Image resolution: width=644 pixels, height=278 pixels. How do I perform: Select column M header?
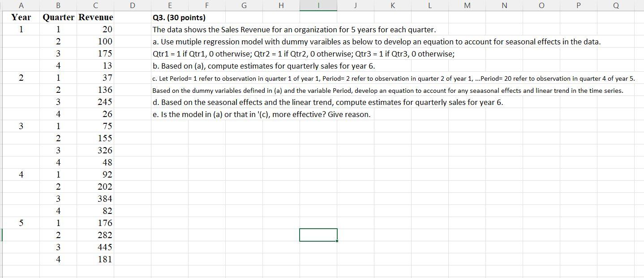467,5
